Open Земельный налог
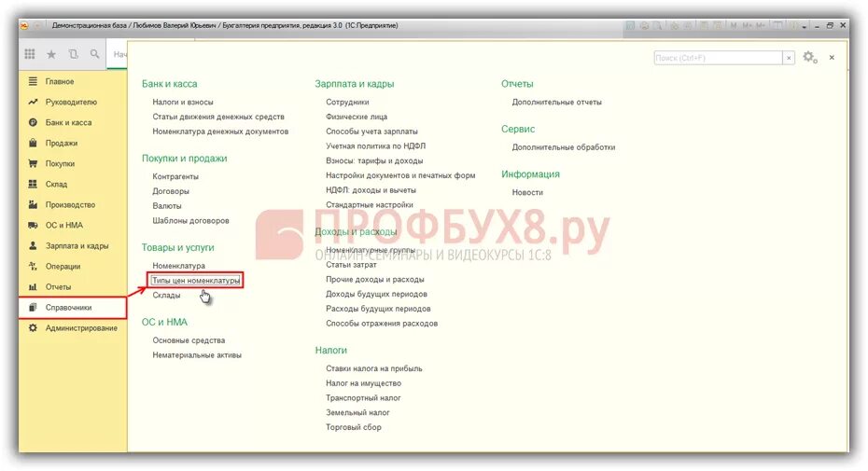The image size is (868, 471). point(357,412)
